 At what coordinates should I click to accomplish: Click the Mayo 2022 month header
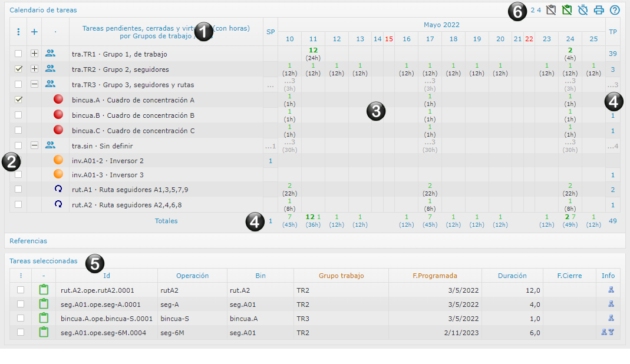[x=441, y=25]
